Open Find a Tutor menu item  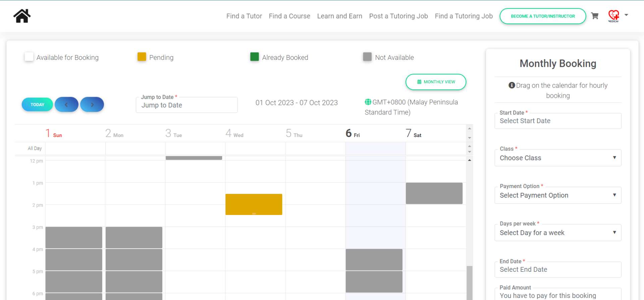tap(244, 16)
